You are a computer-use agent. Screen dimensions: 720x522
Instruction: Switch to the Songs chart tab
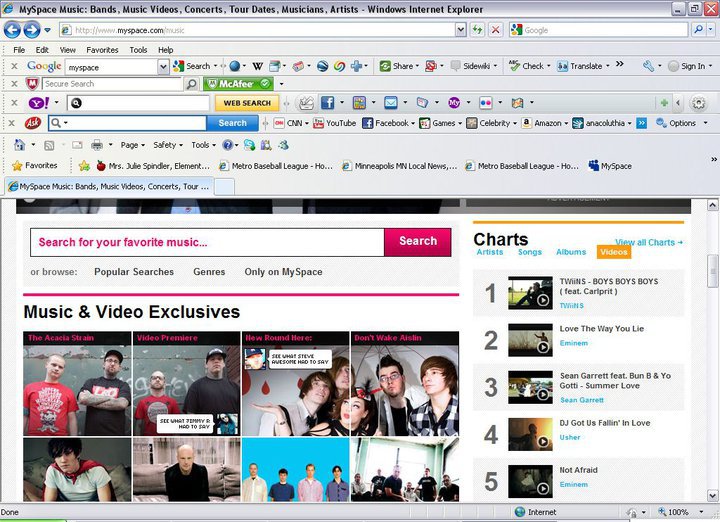click(x=530, y=252)
